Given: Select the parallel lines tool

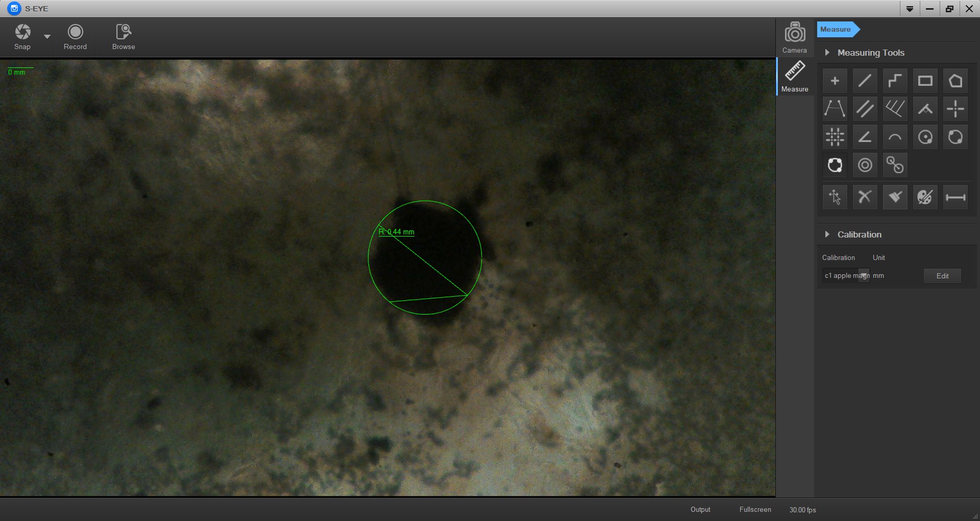Looking at the screenshot, I should (x=865, y=109).
